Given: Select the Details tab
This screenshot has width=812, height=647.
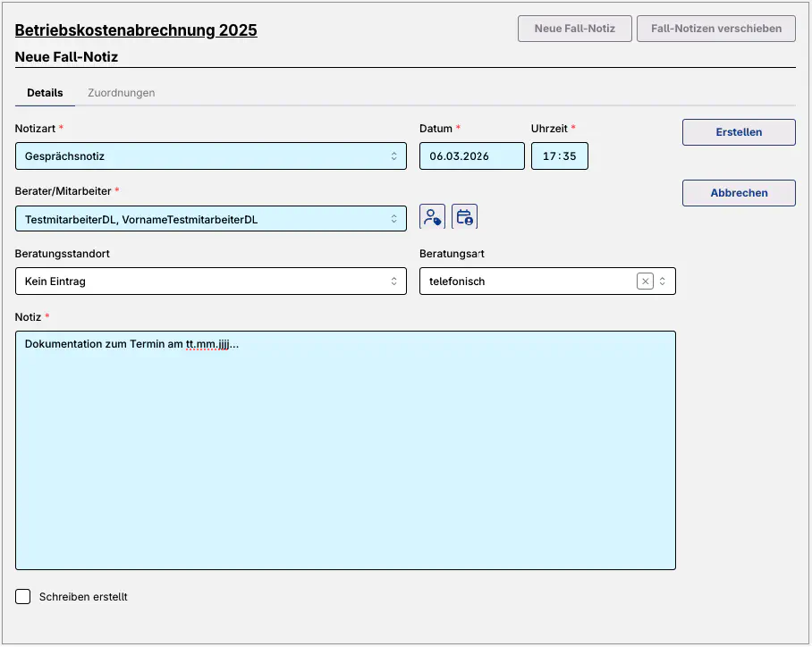Looking at the screenshot, I should [45, 93].
